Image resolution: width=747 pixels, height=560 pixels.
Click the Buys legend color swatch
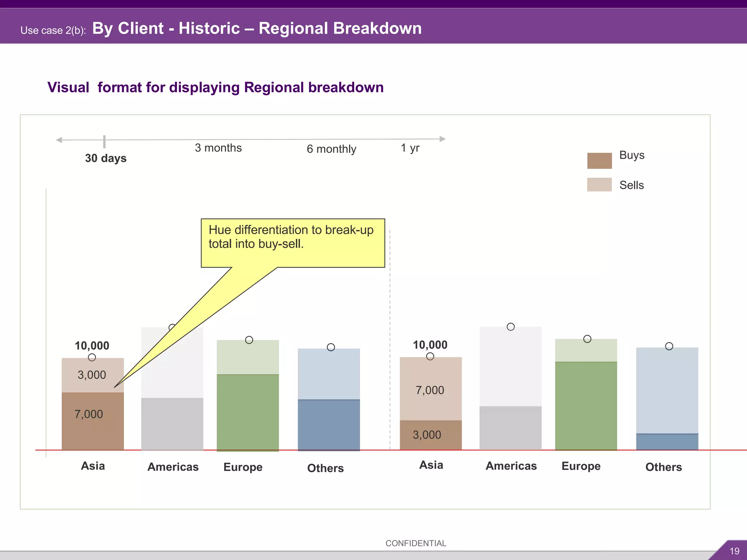pos(599,161)
